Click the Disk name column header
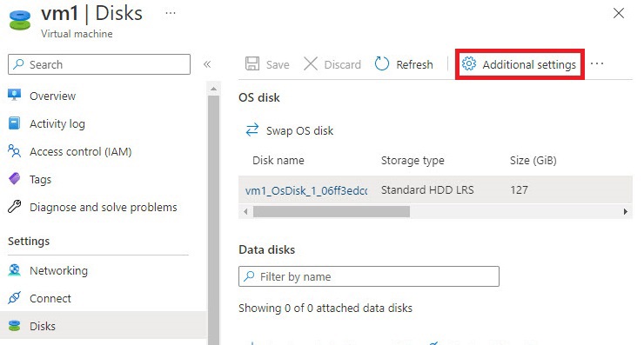 coord(278,160)
